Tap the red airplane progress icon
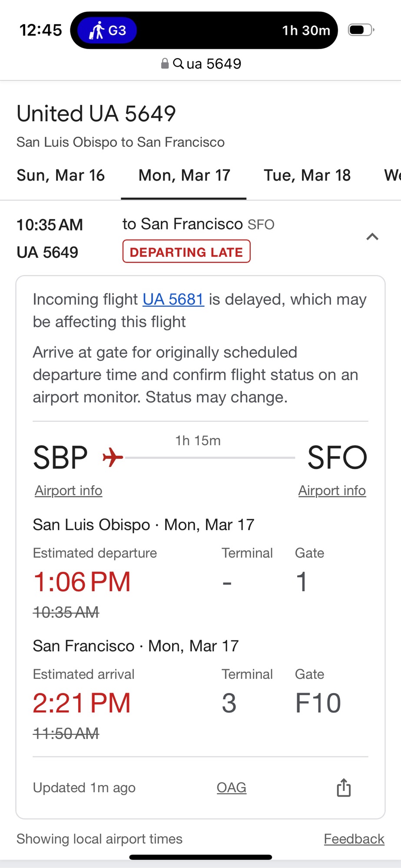 113,457
